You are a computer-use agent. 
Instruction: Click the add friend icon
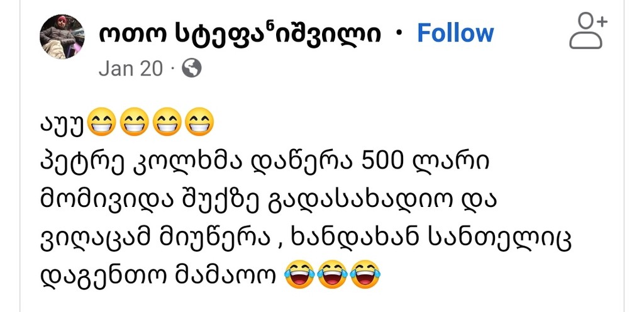coord(588,31)
